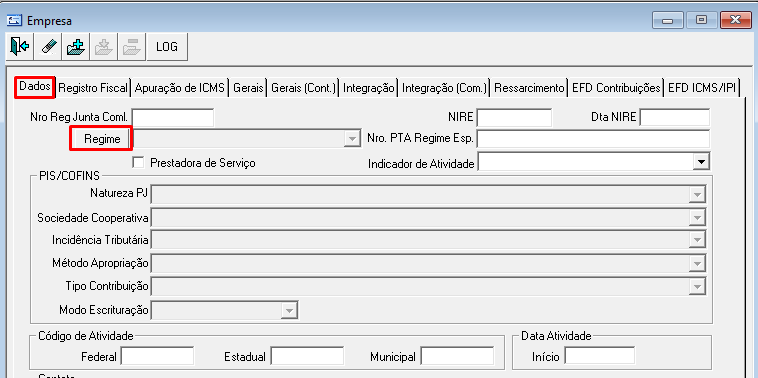
Task: Open the Modo Escrituração dropdown
Action: click(289, 310)
